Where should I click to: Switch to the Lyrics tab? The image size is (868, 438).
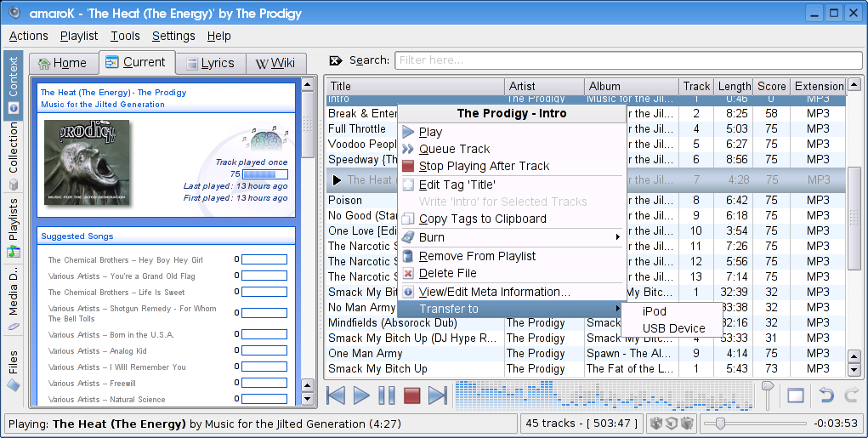click(x=210, y=63)
